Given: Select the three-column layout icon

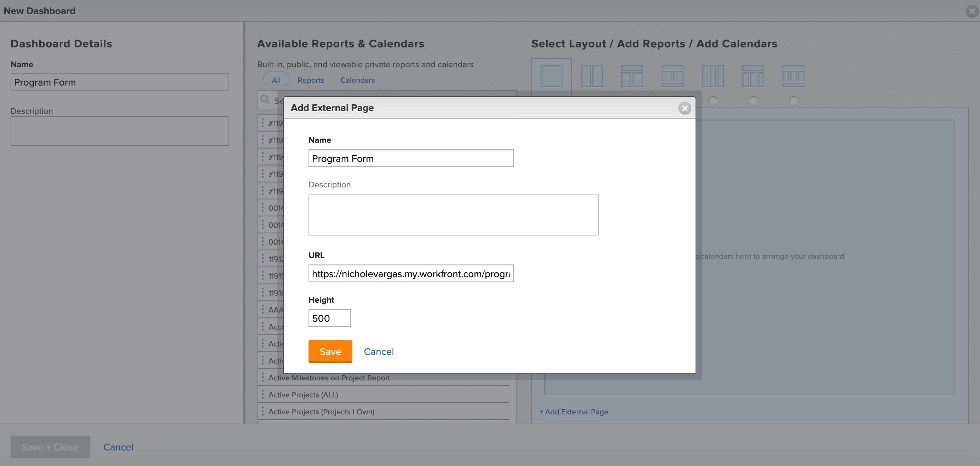Looking at the screenshot, I should point(713,76).
